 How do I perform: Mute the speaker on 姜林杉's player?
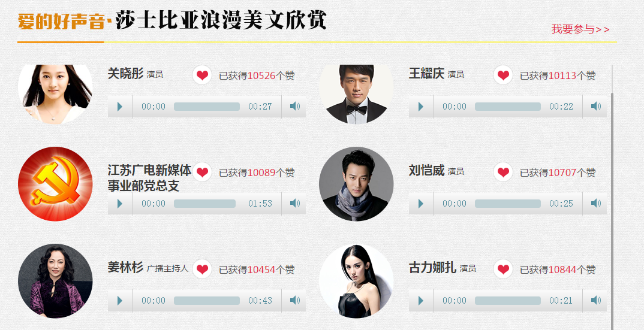click(294, 301)
